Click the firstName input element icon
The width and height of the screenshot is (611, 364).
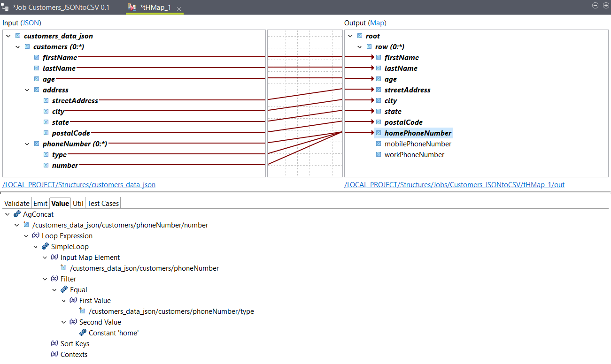coord(37,58)
